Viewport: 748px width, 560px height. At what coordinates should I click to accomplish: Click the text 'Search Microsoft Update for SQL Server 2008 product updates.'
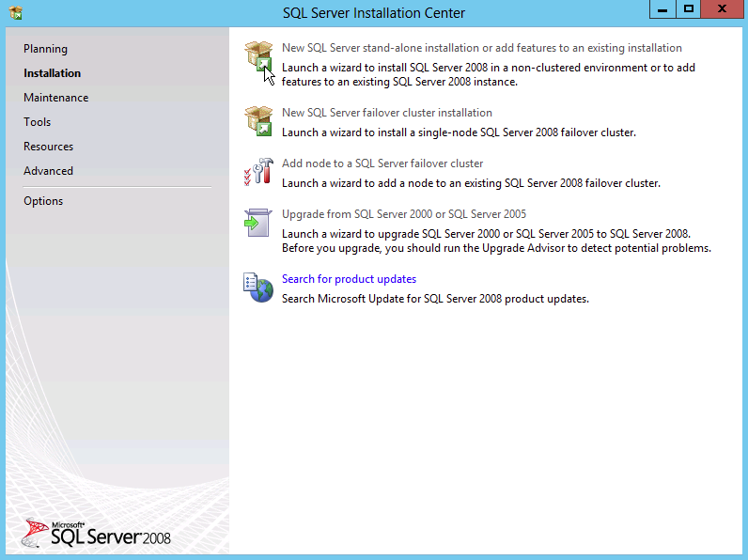[435, 299]
